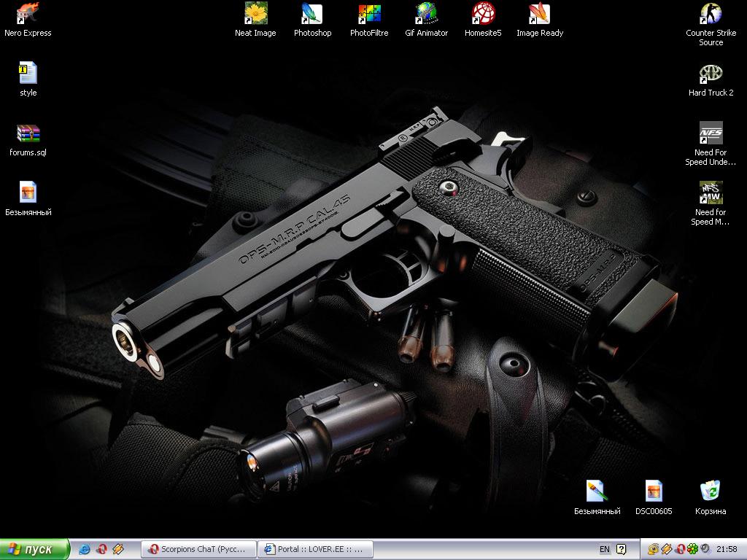Launch Counter Strike Source shortcut
747x560 pixels.
coord(711,14)
